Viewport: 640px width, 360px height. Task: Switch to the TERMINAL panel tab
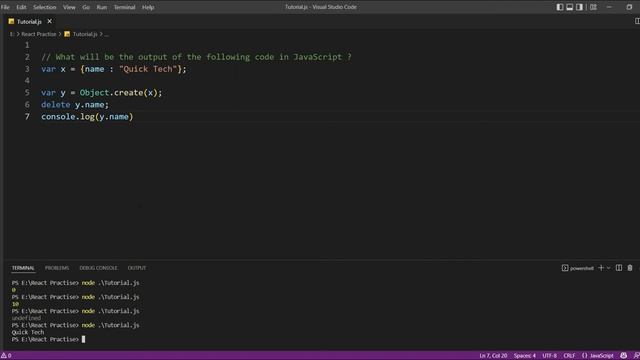click(x=23, y=268)
